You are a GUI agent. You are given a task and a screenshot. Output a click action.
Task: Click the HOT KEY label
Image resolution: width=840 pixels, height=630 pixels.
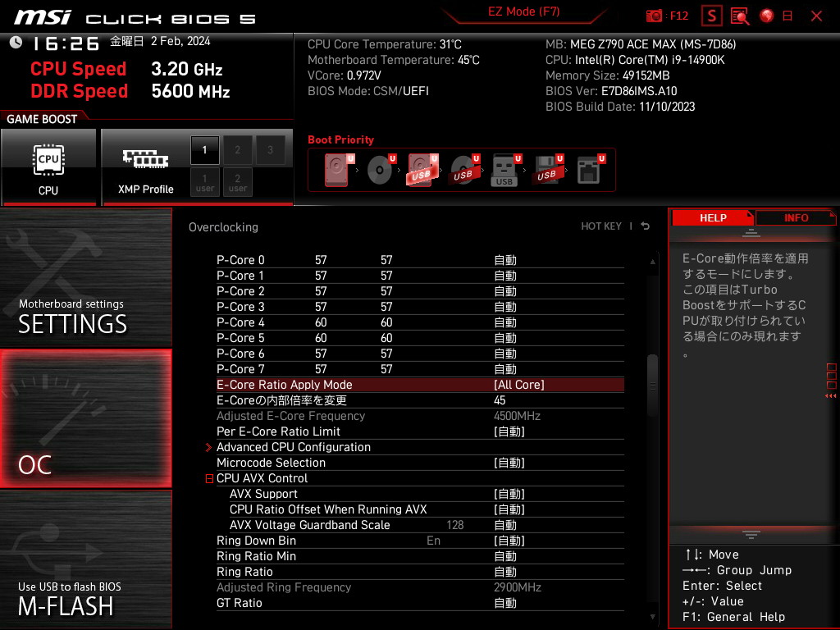pyautogui.click(x=601, y=226)
